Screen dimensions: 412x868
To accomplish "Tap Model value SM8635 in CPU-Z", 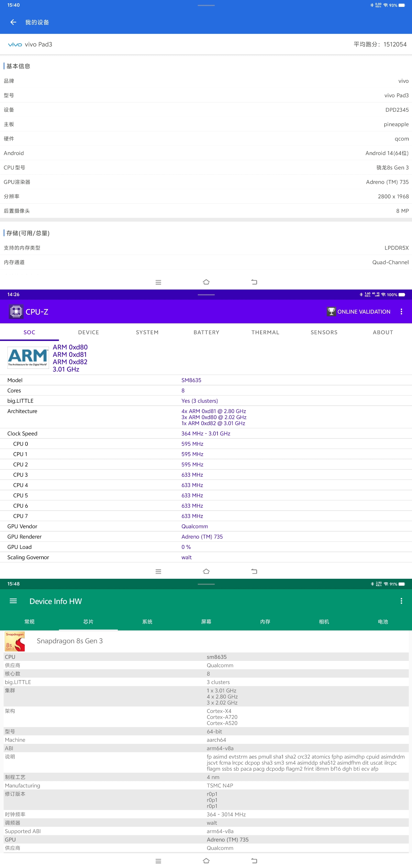I will [x=191, y=380].
